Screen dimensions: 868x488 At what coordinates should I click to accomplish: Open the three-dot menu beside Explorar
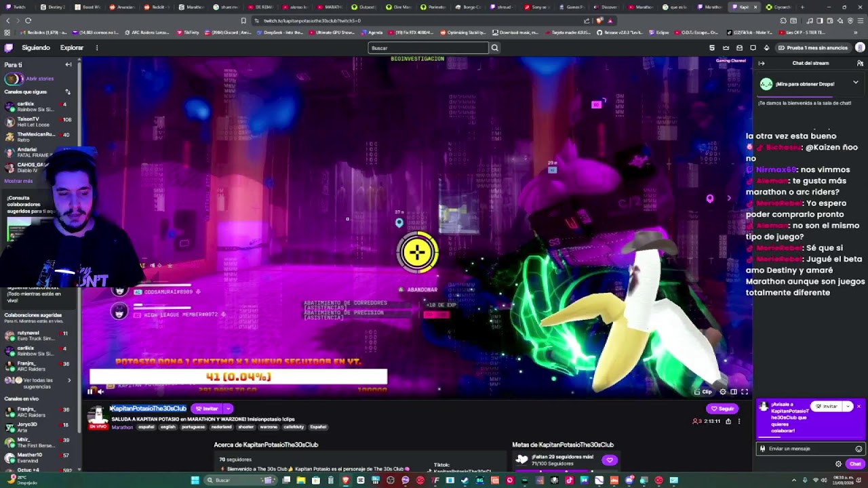tap(97, 47)
